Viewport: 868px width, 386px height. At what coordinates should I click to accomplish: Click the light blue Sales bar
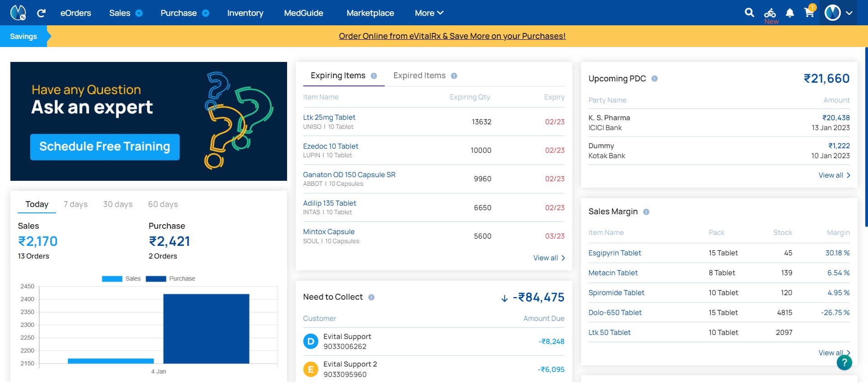(x=111, y=361)
